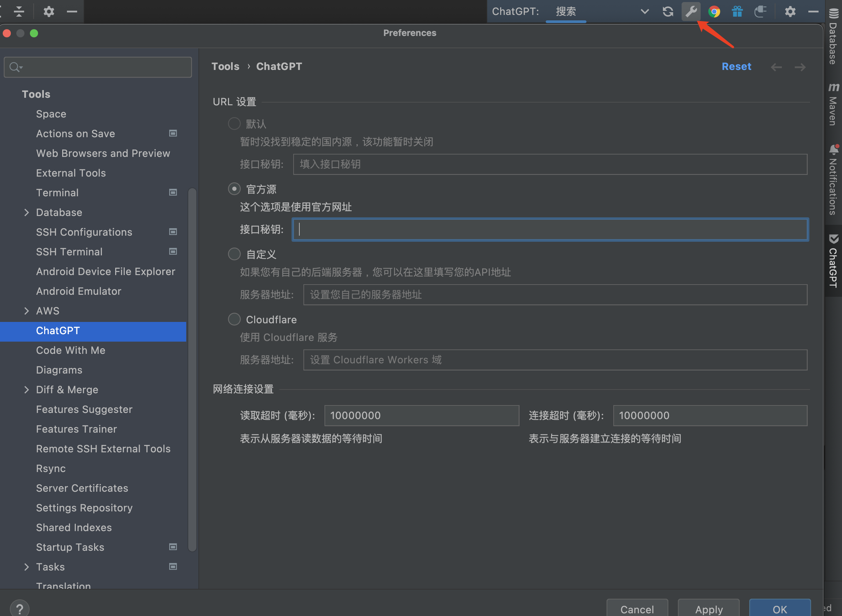Expand the Database tree node
842x616 pixels.
tap(26, 213)
